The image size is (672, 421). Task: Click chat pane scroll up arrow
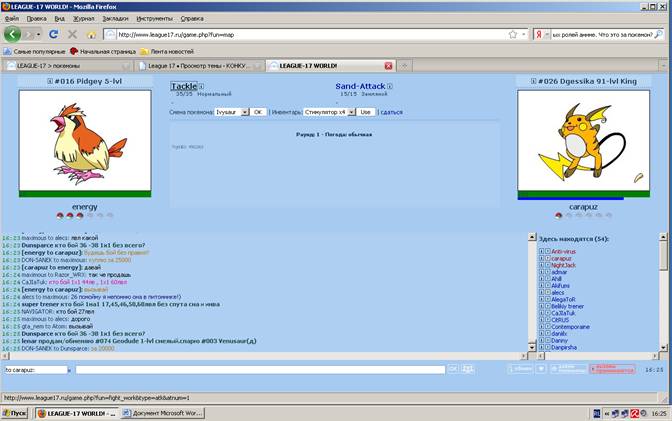click(532, 237)
